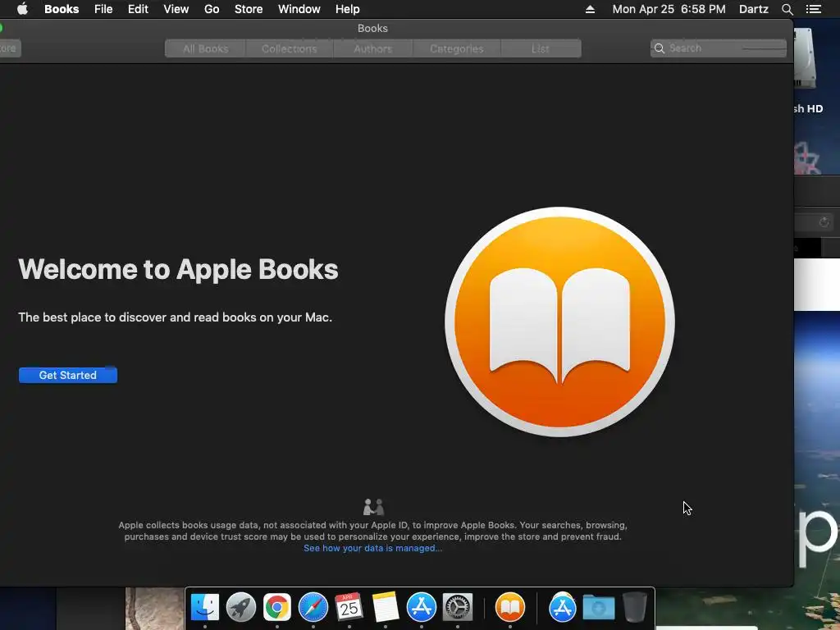The height and width of the screenshot is (630, 840).
Task: Click the Store button in Books toolbar
Action: pos(10,48)
